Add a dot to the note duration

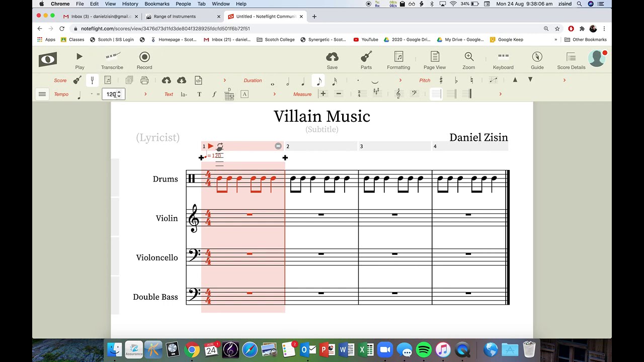358,80
